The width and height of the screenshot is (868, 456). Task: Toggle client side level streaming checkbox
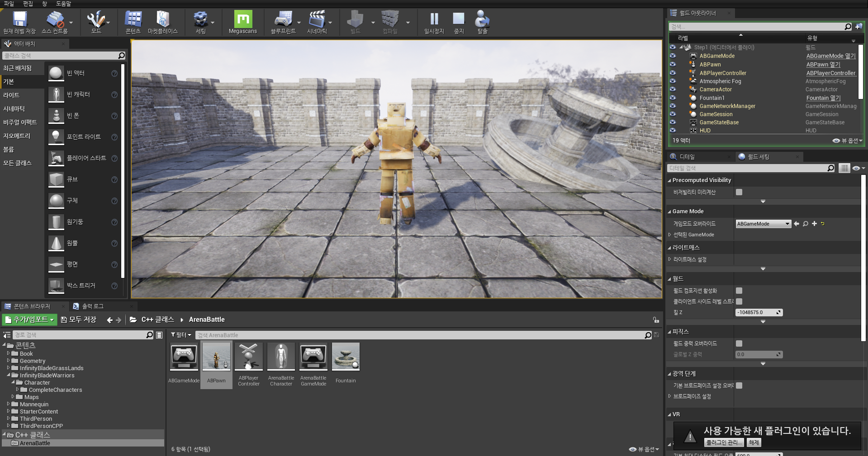[x=739, y=301]
